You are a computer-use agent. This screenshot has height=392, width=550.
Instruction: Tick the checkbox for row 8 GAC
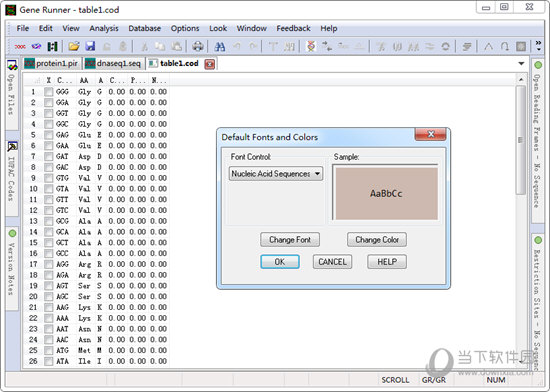[48, 167]
